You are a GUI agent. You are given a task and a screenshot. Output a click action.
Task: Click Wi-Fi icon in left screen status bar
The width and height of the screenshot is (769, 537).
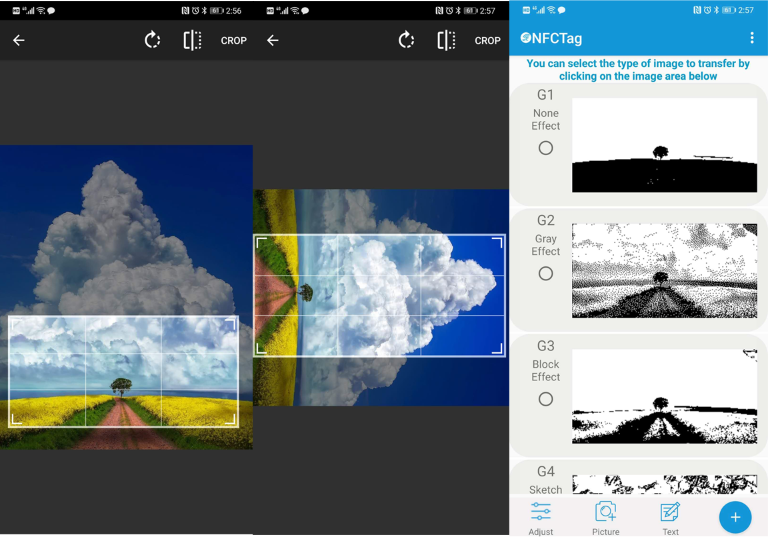click(x=41, y=10)
